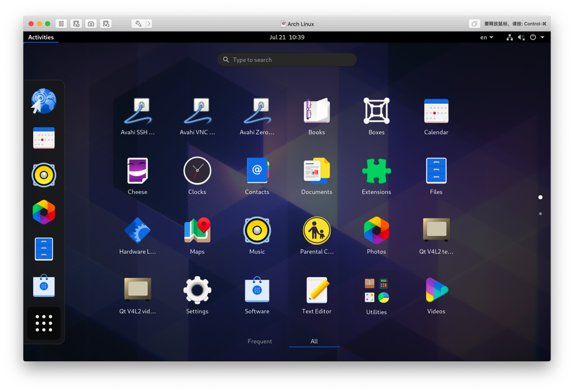Pause the virtual machine from toolbar
The width and height of the screenshot is (574, 392).
pos(62,24)
